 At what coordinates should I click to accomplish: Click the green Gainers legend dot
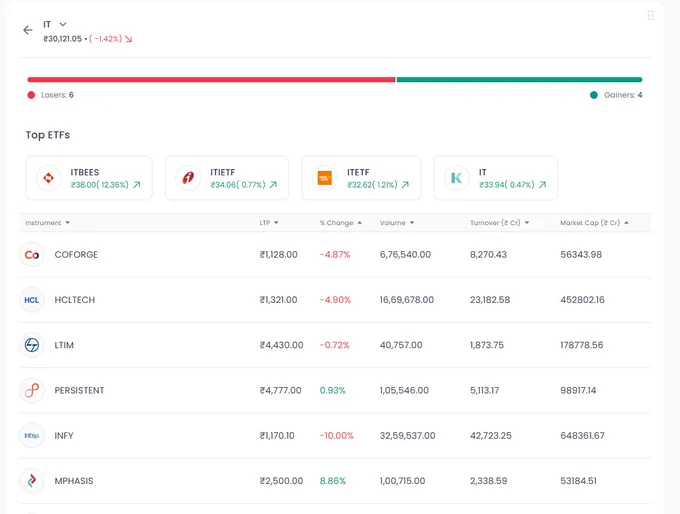(594, 95)
